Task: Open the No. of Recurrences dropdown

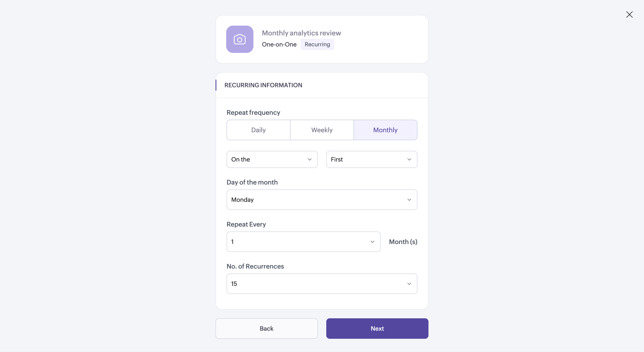Action: click(322, 284)
